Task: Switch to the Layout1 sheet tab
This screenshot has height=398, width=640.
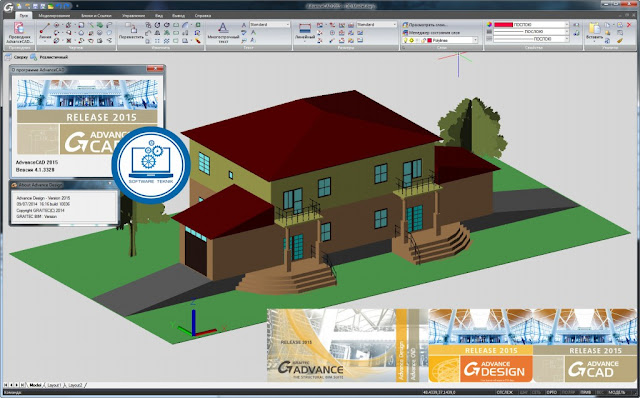Action: pos(54,385)
